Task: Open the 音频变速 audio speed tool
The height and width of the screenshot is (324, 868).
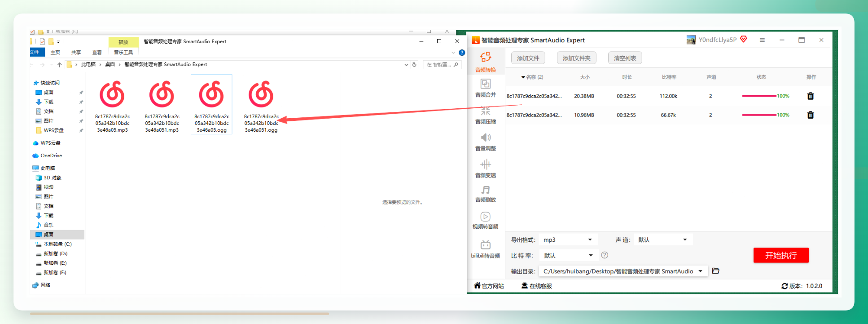Action: 485,169
